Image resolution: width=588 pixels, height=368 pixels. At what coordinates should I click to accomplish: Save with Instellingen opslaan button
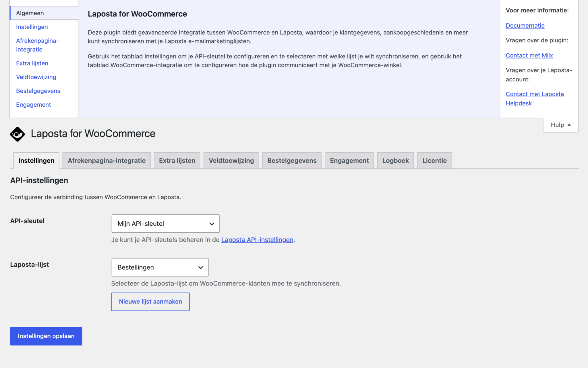point(46,336)
